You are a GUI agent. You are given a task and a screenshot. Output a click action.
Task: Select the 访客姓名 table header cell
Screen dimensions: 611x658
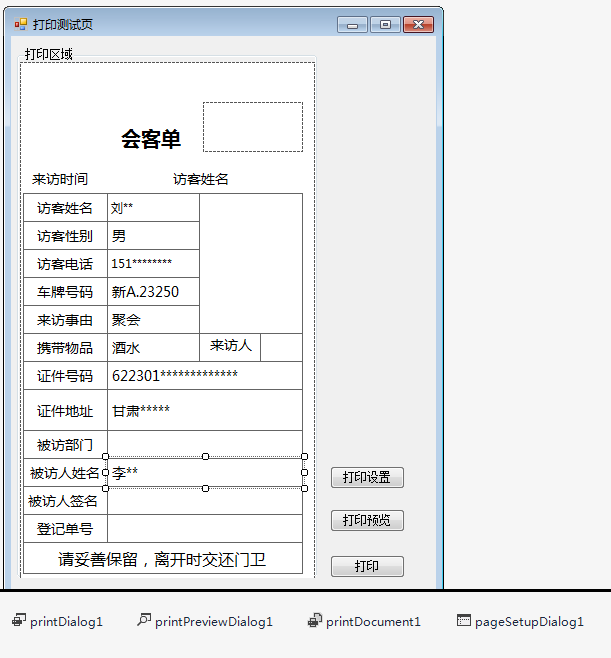point(65,208)
